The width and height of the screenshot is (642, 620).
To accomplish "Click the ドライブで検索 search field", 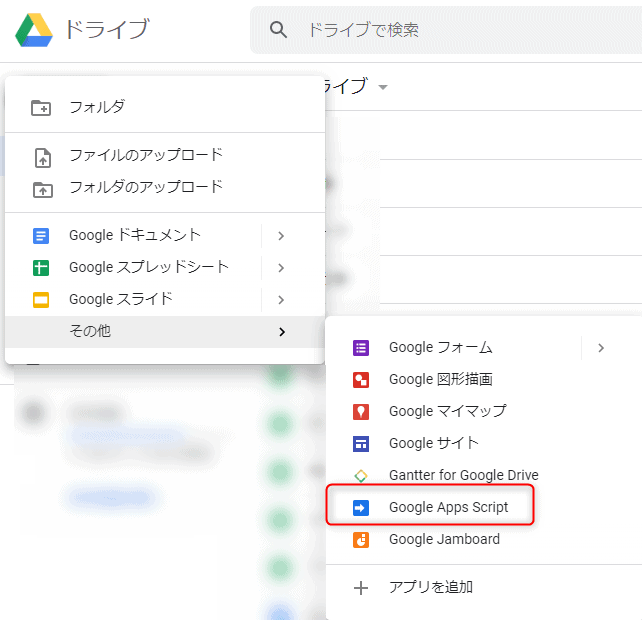I will tap(450, 30).
